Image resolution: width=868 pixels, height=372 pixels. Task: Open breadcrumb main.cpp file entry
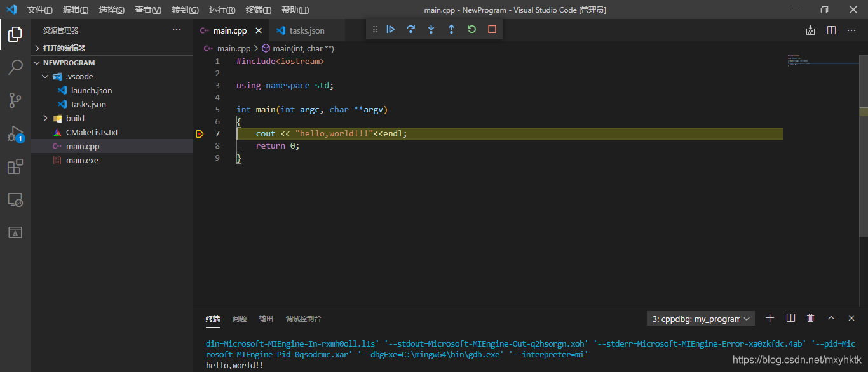pyautogui.click(x=227, y=48)
